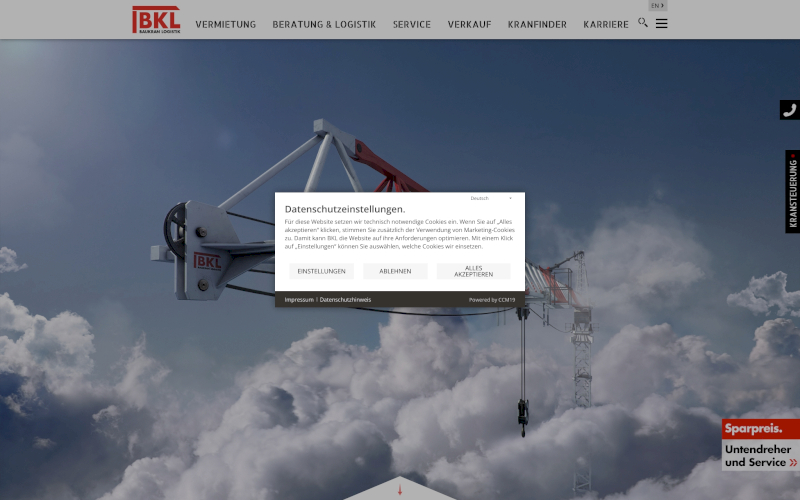Click the Sparpreis Untendreher und Service banner
The height and width of the screenshot is (500, 800).
pos(760,445)
